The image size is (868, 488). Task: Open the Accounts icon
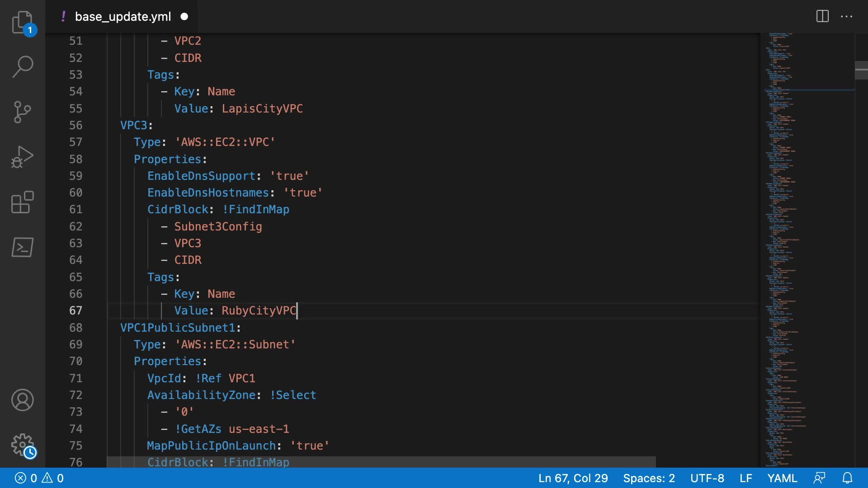click(22, 400)
